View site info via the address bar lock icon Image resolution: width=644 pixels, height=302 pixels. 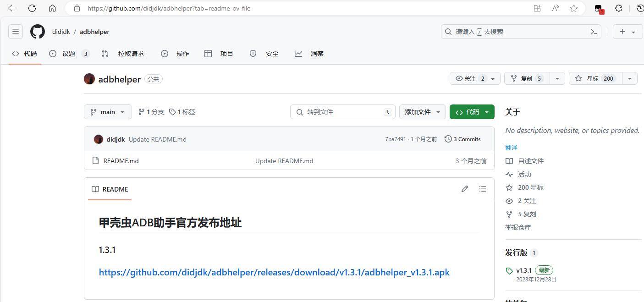click(x=77, y=8)
